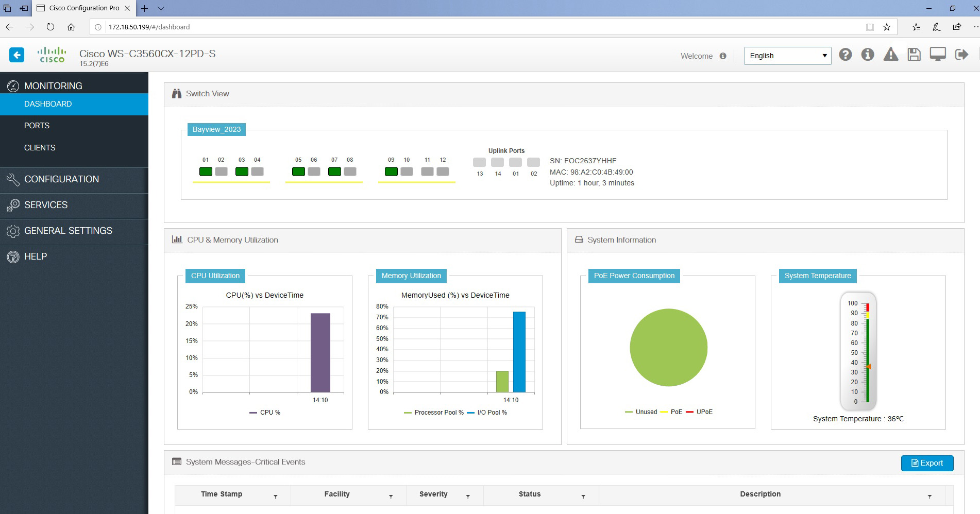
Task: Click switch port 09 icon
Action: [x=391, y=172]
